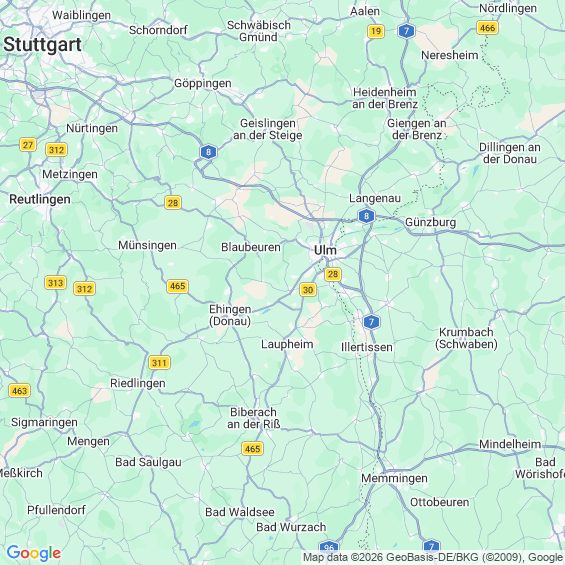This screenshot has width=565, height=565.
Task: Click the yellow 30 road shield near Ulm
Action: tap(308, 290)
